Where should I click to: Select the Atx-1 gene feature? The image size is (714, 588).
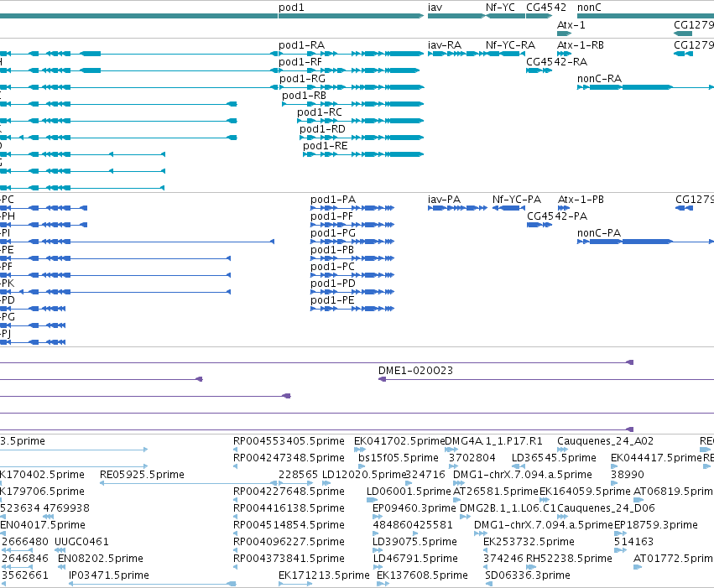(x=564, y=34)
